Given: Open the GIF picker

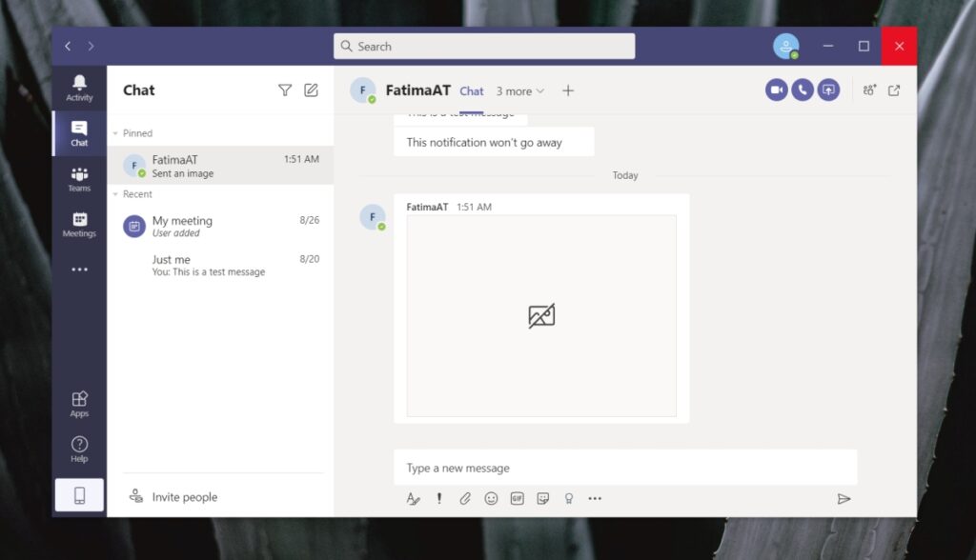Looking at the screenshot, I should [x=517, y=498].
